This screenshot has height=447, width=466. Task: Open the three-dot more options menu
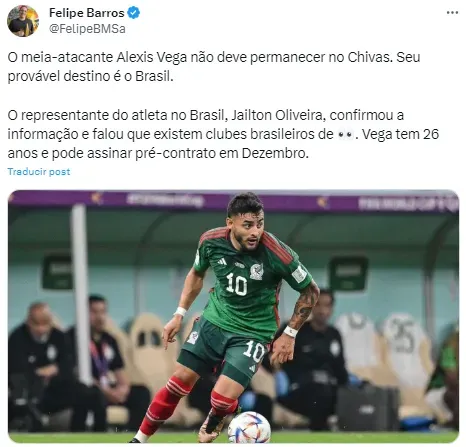click(452, 13)
